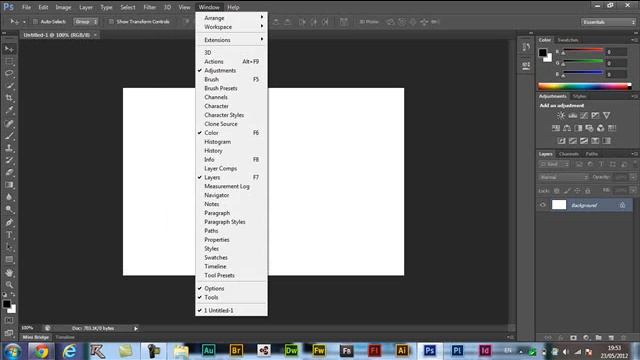Select the Gradient tool
640x360 pixels.
(9, 185)
